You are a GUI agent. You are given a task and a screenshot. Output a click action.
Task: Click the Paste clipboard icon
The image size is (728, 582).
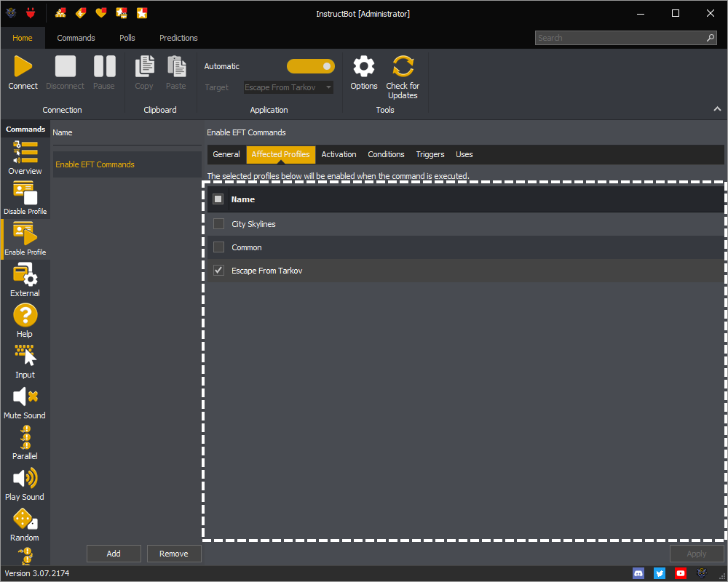[x=176, y=66]
